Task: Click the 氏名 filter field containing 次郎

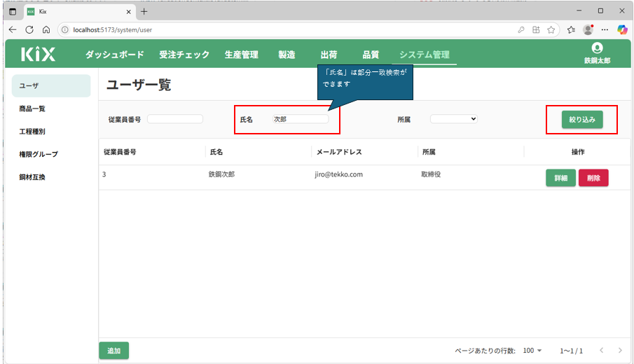Action: 301,119
